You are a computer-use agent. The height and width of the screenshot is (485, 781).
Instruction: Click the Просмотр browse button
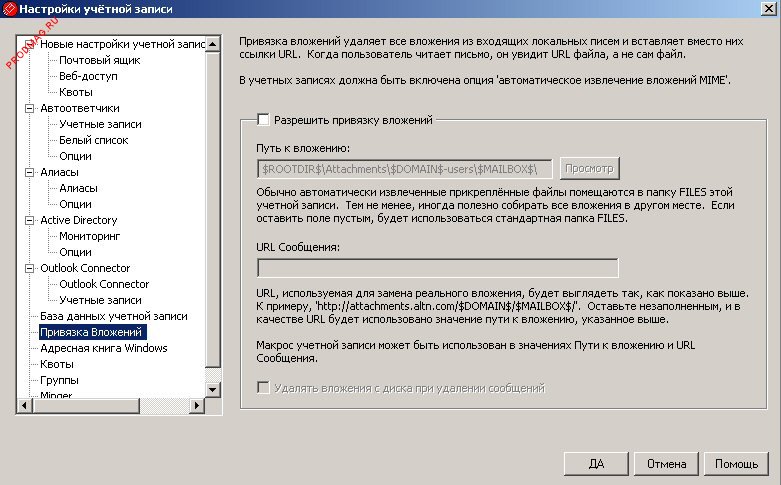pos(590,167)
